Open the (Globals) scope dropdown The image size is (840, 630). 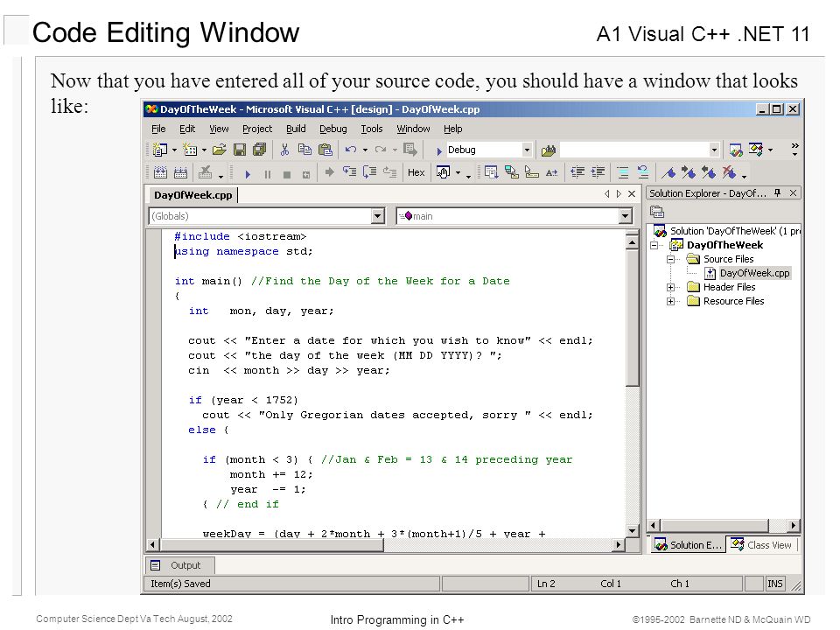pos(378,216)
